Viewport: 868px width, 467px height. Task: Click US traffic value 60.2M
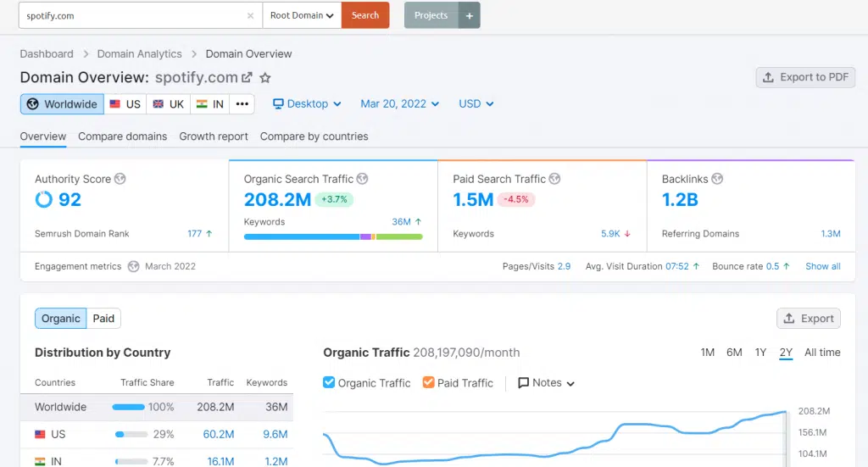[x=218, y=434]
